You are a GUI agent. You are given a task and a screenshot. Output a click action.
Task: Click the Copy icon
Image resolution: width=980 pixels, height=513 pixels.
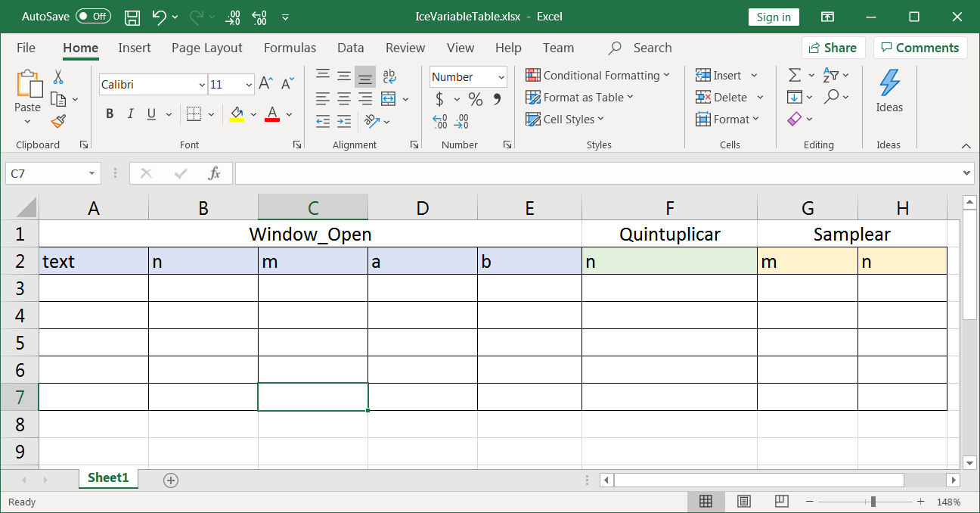[x=58, y=98]
